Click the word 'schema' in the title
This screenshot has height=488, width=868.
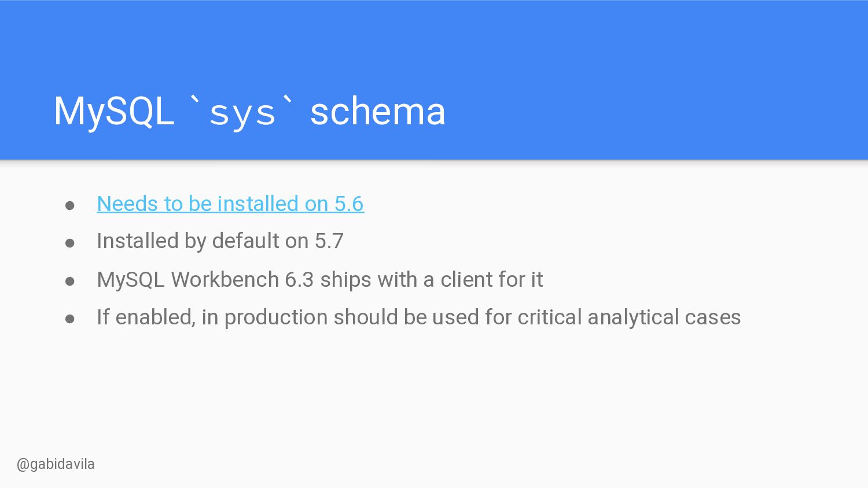[x=378, y=111]
